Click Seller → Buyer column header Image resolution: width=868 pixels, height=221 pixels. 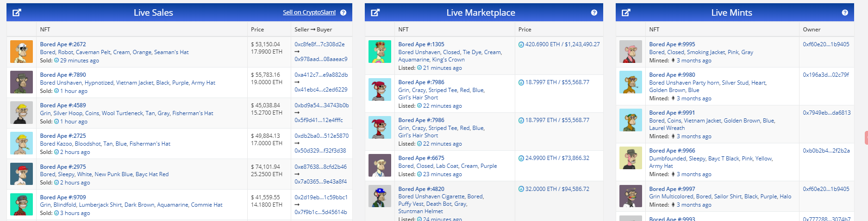pyautogui.click(x=313, y=29)
